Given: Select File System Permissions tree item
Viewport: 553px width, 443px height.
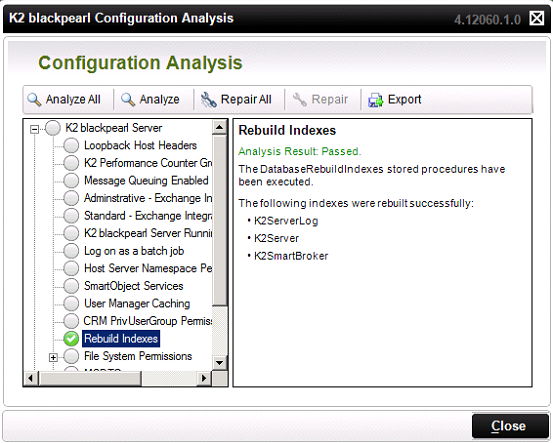Looking at the screenshot, I should [138, 356].
